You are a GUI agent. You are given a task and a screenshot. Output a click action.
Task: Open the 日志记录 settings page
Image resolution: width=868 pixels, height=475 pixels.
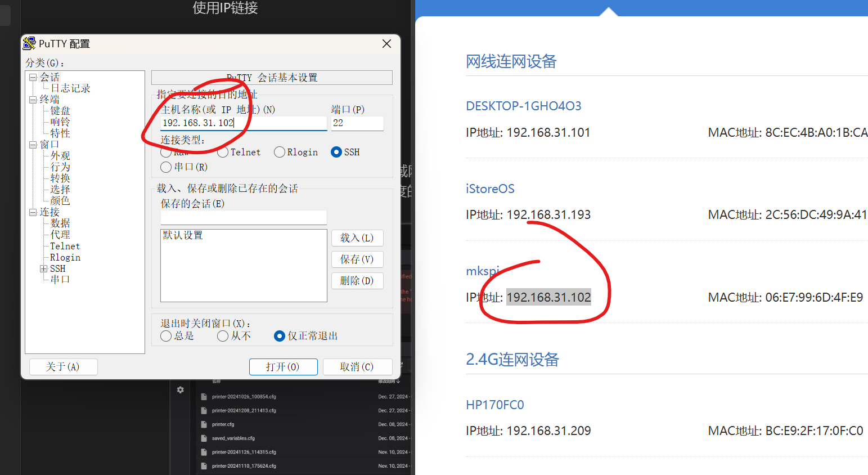(x=70, y=88)
